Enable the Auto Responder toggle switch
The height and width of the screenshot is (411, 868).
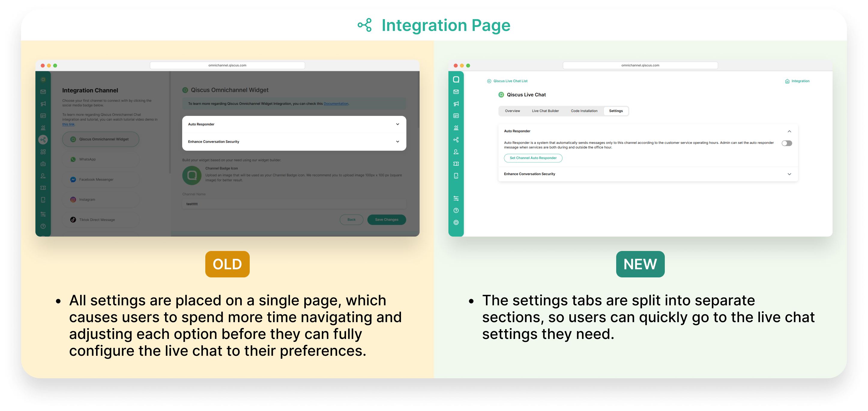pyautogui.click(x=787, y=143)
